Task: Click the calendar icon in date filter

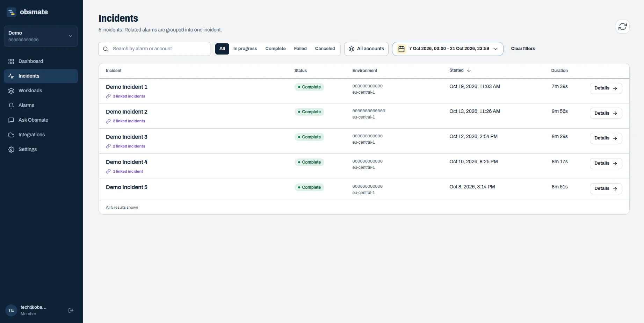Action: click(401, 49)
